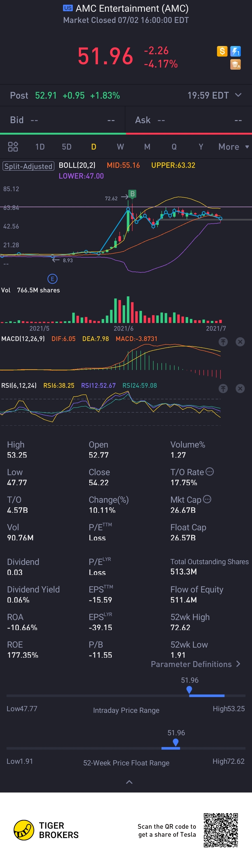Tap the last price 51.96 in red
The height and width of the screenshot is (868, 252).
coord(105,56)
